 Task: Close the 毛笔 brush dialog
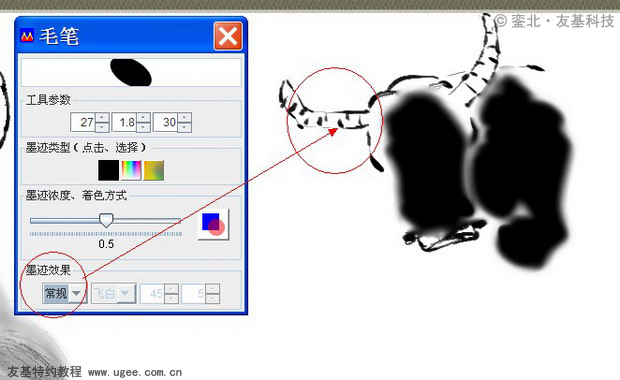[228, 36]
